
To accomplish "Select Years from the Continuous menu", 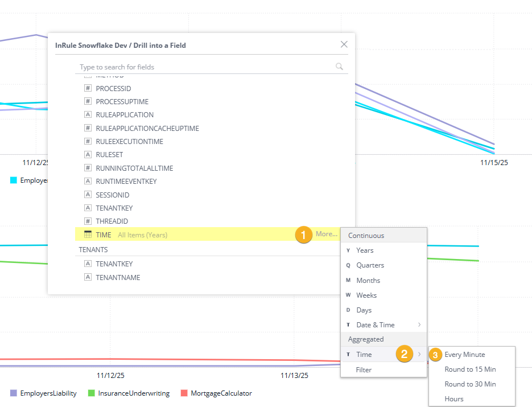I will pos(365,250).
